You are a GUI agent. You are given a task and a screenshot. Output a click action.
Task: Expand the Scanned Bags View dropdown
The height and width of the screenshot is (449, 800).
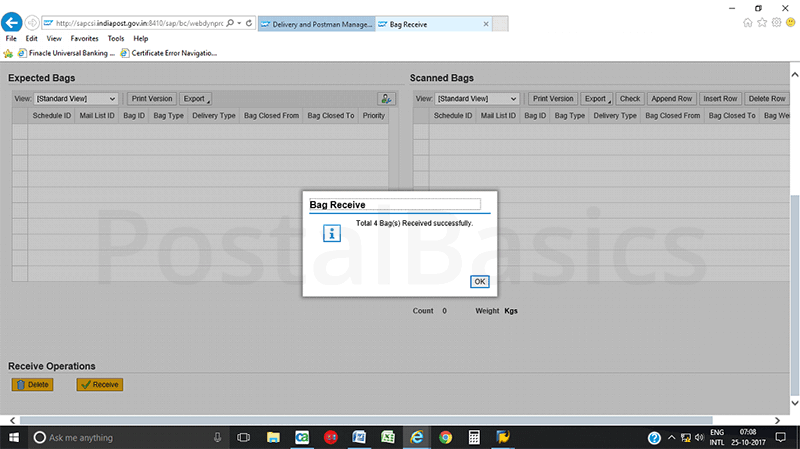[478, 99]
